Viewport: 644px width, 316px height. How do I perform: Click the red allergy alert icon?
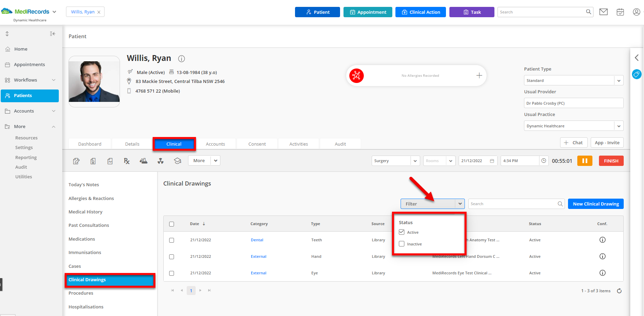[357, 76]
